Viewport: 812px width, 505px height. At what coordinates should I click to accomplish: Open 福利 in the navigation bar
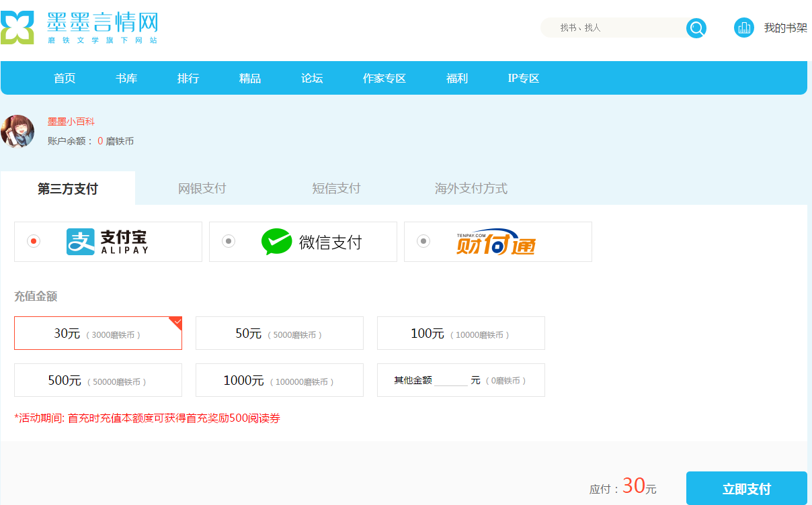point(457,78)
